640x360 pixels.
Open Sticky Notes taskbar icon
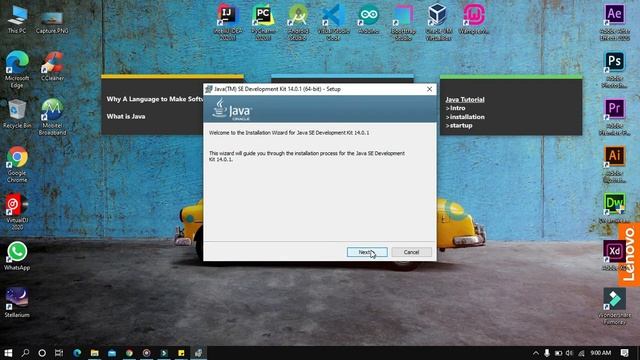181,353
